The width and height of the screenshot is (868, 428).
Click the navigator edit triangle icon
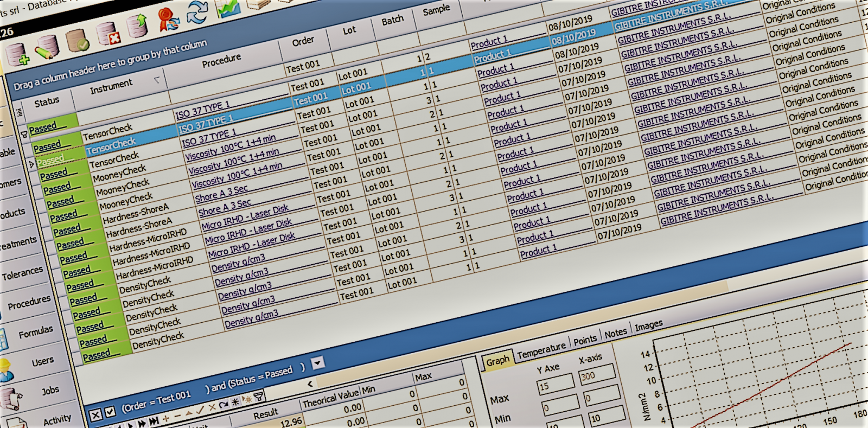point(189,413)
